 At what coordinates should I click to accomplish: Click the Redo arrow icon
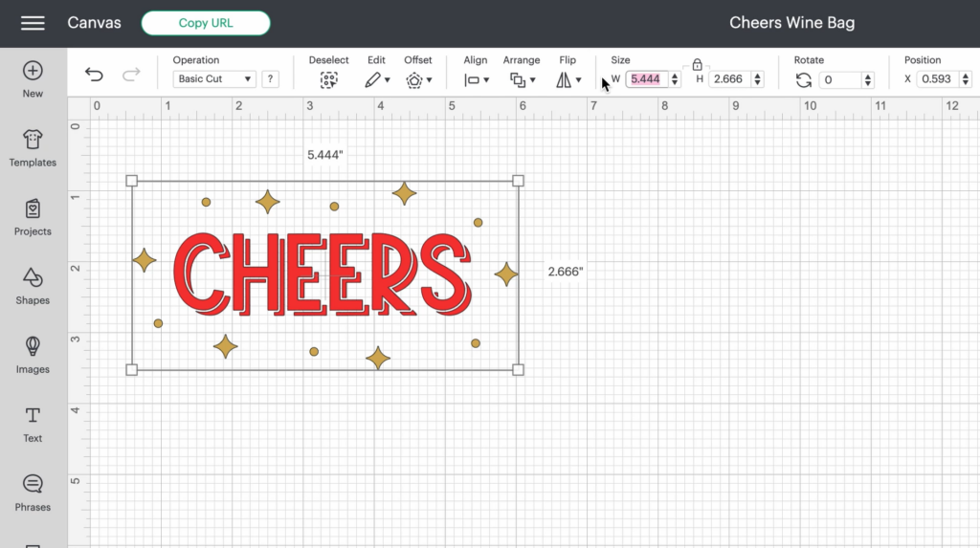[131, 75]
